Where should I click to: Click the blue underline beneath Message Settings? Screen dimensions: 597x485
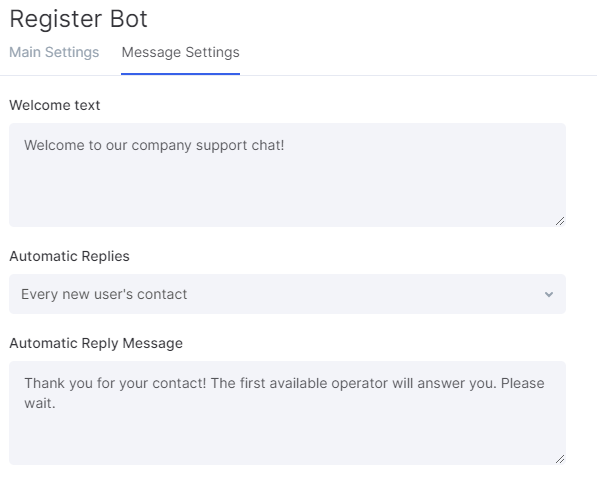pyautogui.click(x=180, y=74)
